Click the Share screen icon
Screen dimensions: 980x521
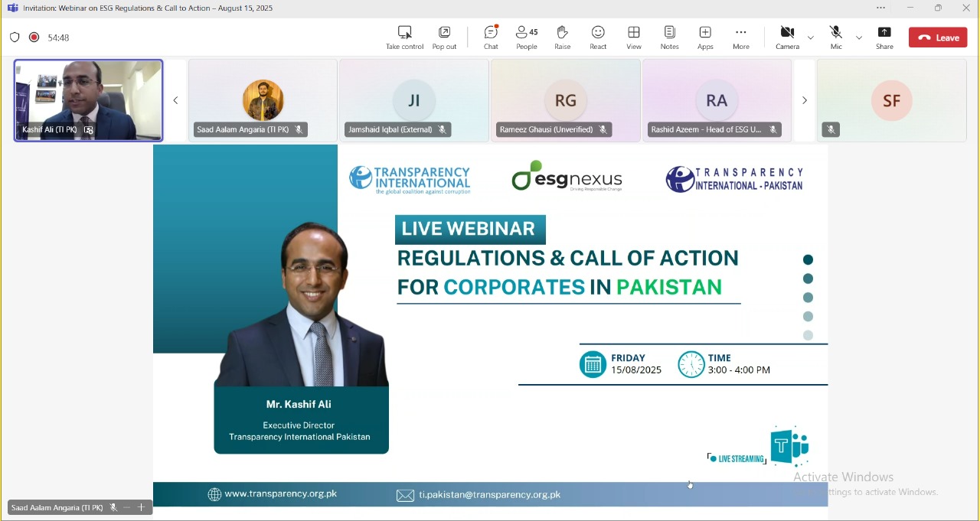click(885, 37)
